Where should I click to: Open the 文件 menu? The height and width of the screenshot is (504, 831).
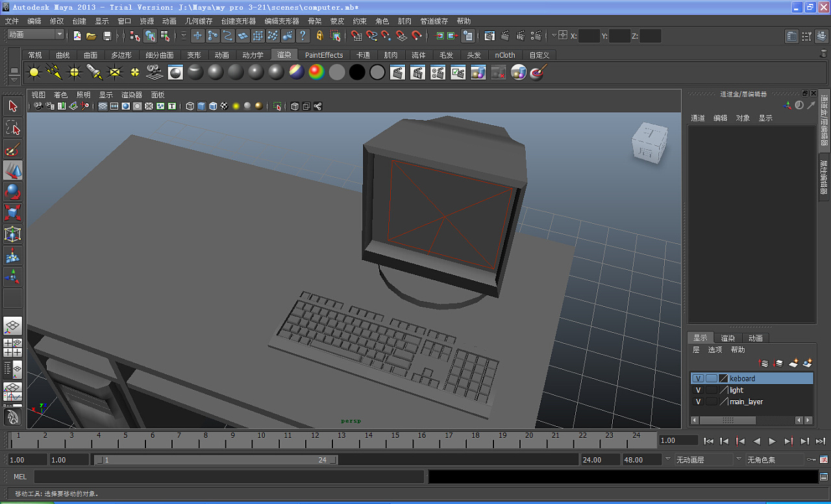(x=12, y=21)
